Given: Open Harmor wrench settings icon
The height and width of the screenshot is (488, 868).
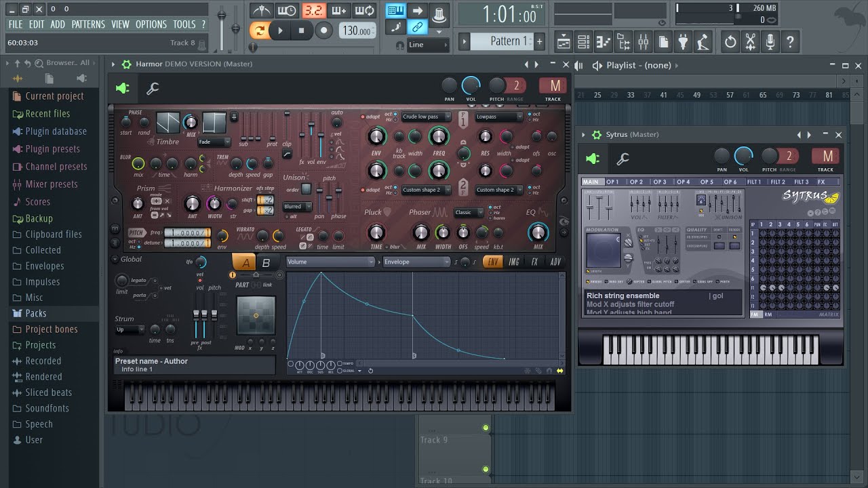Looking at the screenshot, I should click(x=153, y=89).
